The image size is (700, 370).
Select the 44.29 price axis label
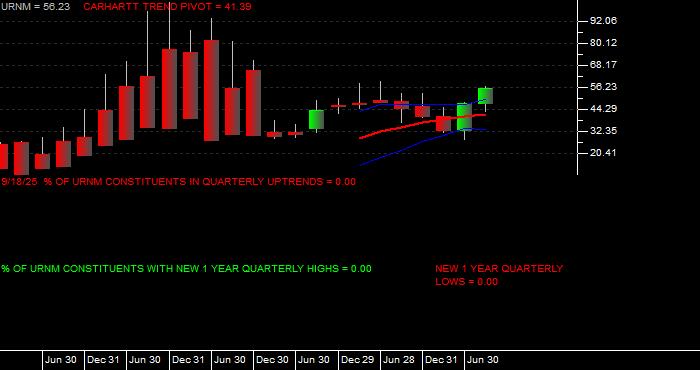[603, 108]
